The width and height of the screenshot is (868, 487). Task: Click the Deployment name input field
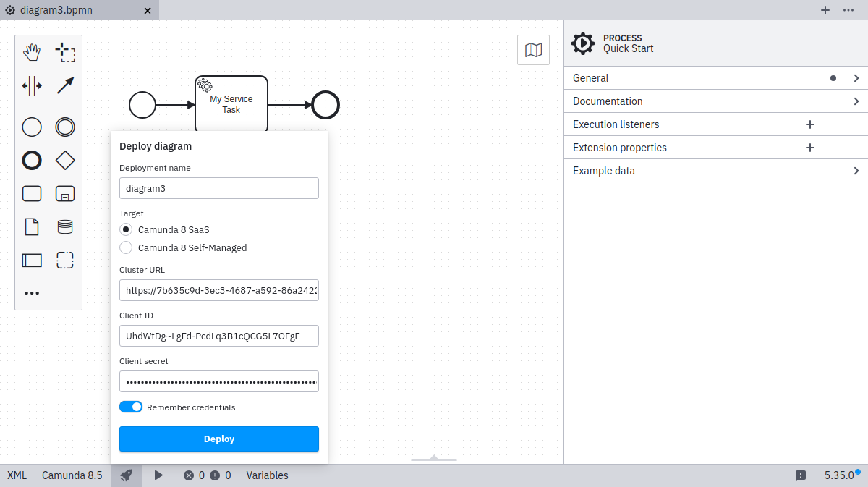coord(218,188)
